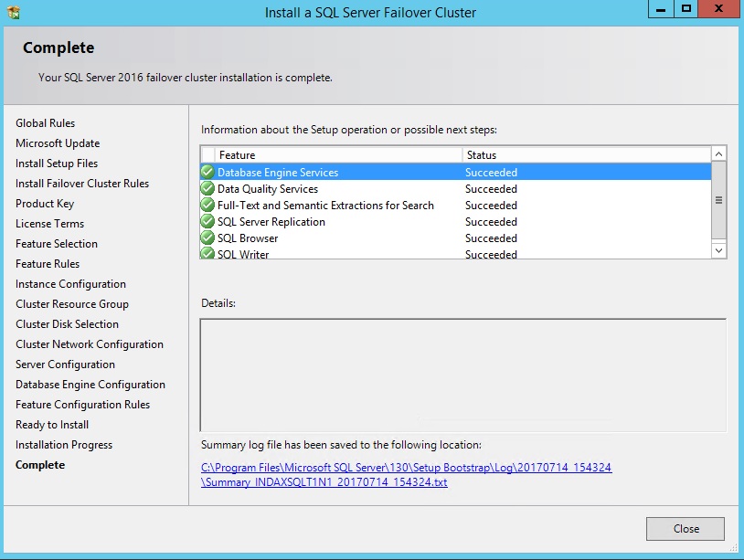Open the summary log file link
Screen dimensions: 744x560
[406, 474]
